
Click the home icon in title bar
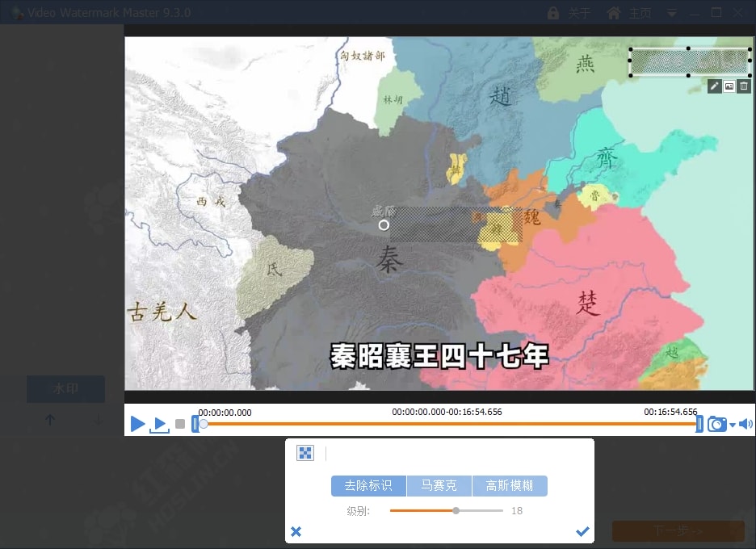[x=614, y=13]
